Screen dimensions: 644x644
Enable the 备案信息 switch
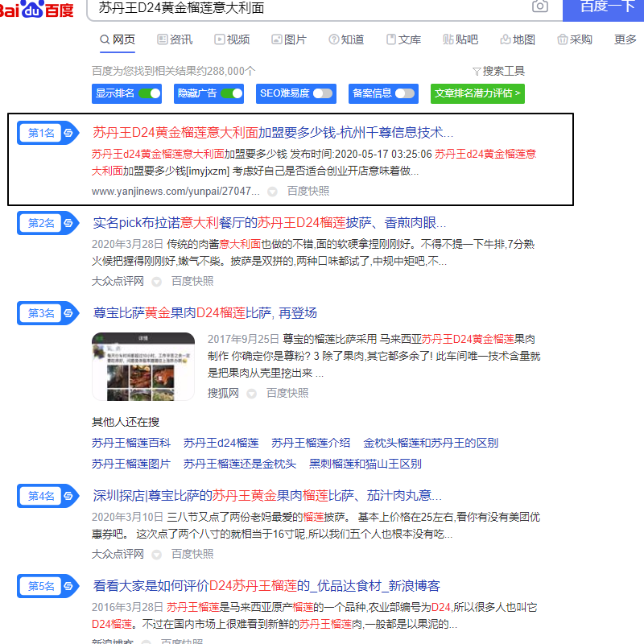coord(405,93)
